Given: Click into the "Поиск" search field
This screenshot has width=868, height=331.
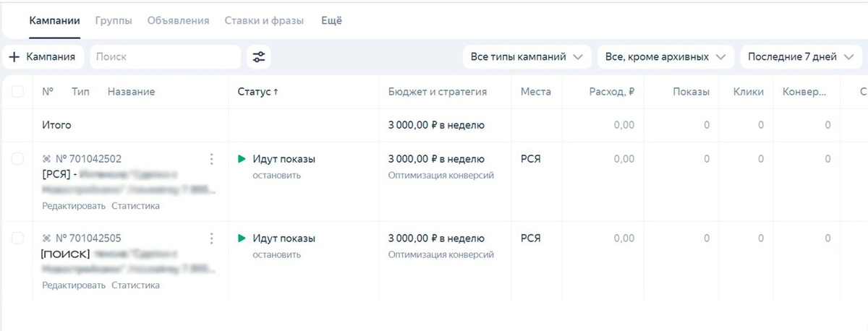Looking at the screenshot, I should (166, 57).
